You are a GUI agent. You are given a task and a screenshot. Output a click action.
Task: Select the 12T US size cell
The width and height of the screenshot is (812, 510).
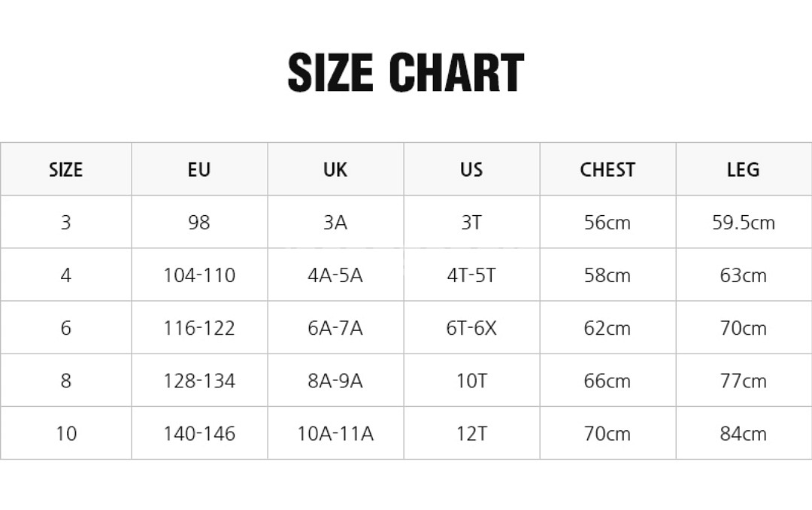[471, 433]
